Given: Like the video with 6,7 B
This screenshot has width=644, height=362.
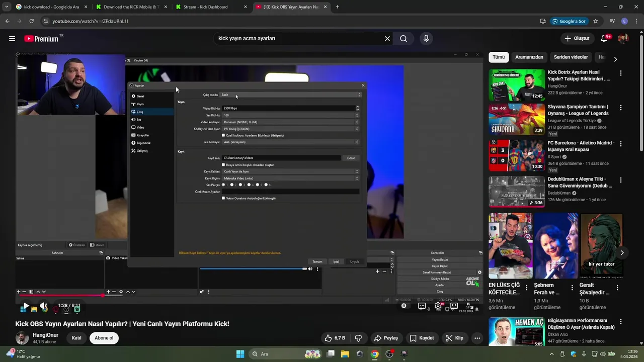Looking at the screenshot, I should (x=335, y=338).
